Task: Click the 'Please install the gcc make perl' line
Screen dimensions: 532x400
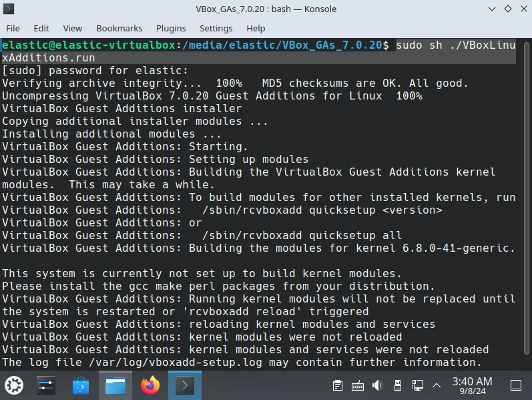Action: coord(218,286)
